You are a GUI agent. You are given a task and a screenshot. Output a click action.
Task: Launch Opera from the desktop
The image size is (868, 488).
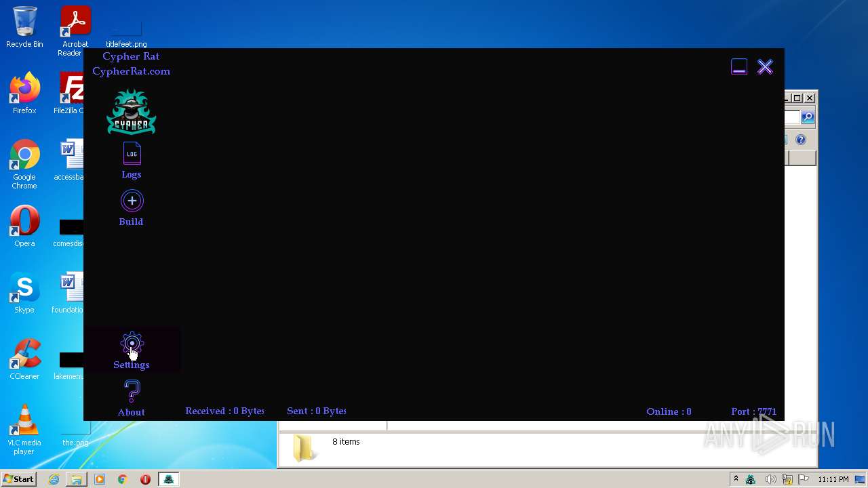point(24,226)
